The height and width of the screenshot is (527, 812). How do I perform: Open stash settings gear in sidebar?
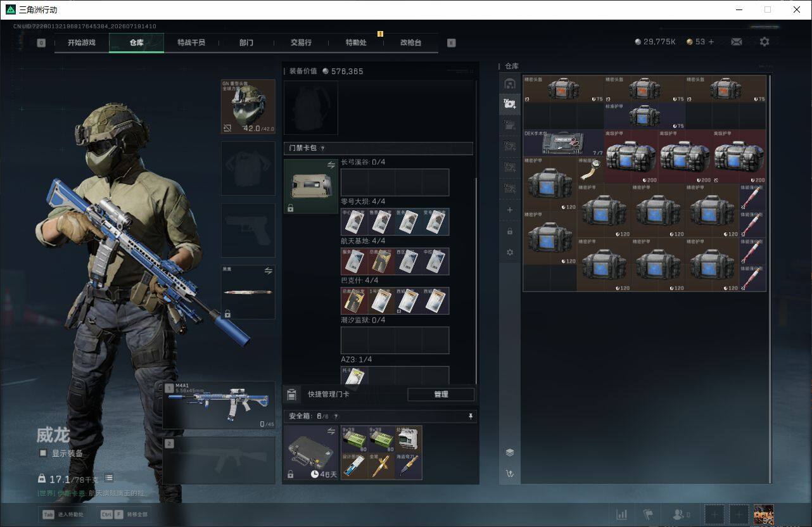coord(510,252)
